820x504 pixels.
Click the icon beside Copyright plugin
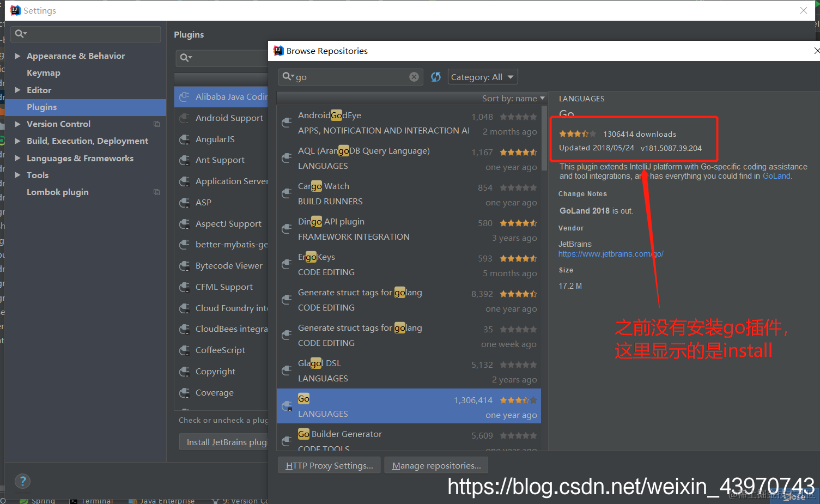click(185, 371)
